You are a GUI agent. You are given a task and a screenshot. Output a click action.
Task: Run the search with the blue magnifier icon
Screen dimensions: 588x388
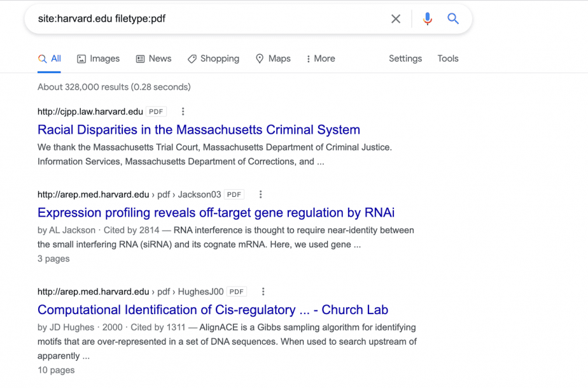453,18
